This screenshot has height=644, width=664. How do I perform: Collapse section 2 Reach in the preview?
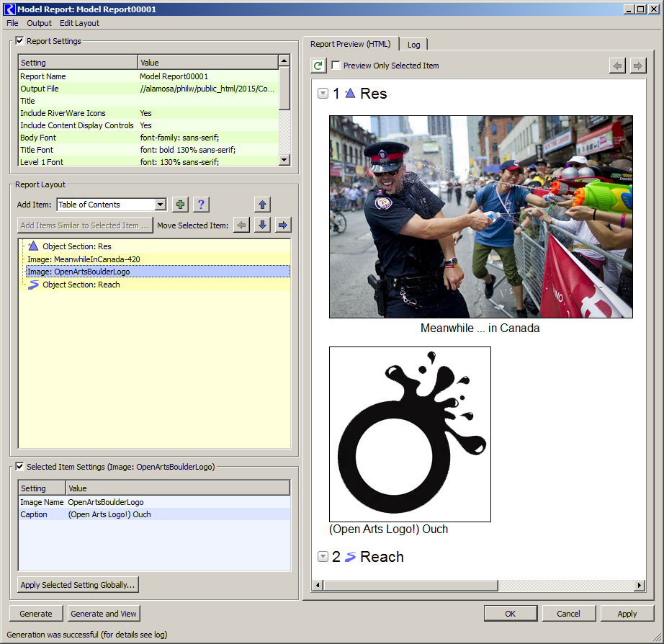[323, 557]
